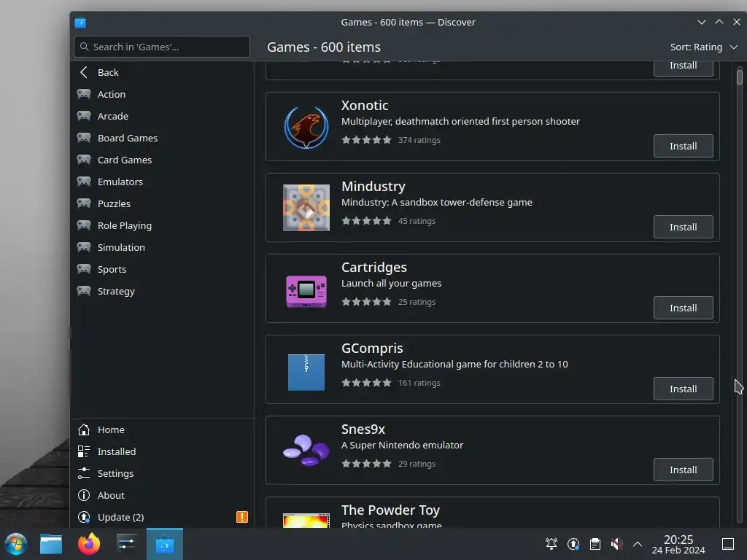Open System Settings from taskbar
747x560 pixels.
[127, 544]
